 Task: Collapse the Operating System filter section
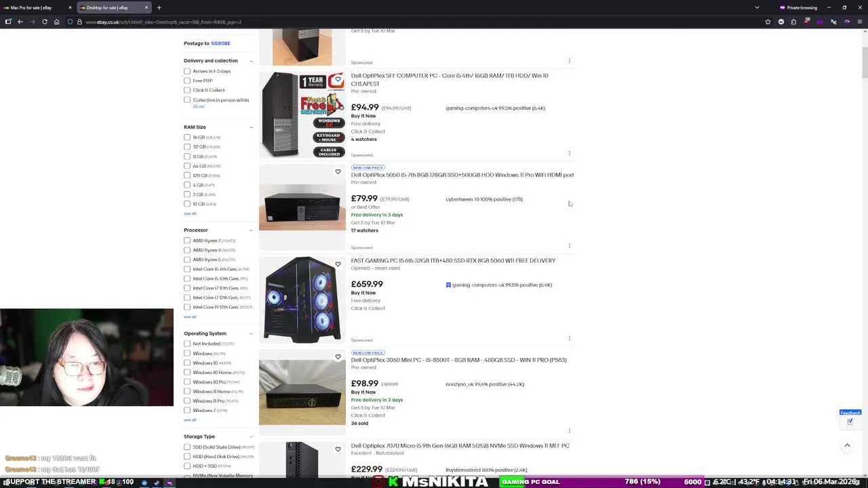click(251, 333)
